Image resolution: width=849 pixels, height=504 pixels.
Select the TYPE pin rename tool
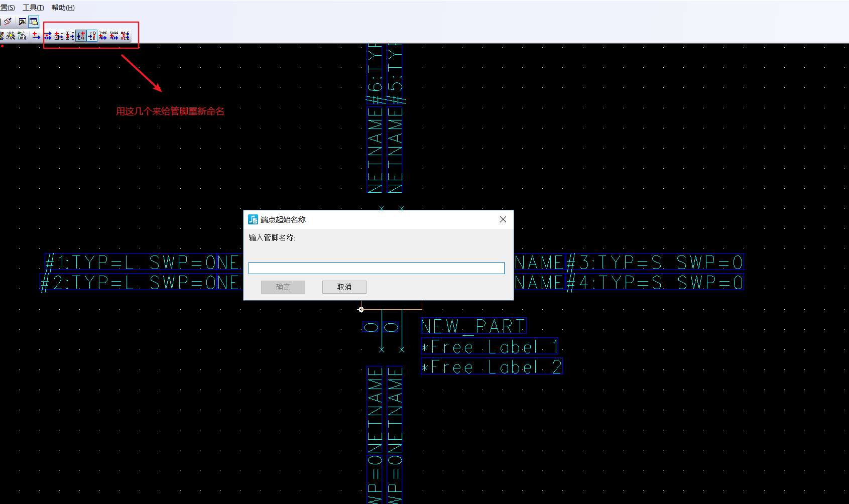tap(102, 36)
